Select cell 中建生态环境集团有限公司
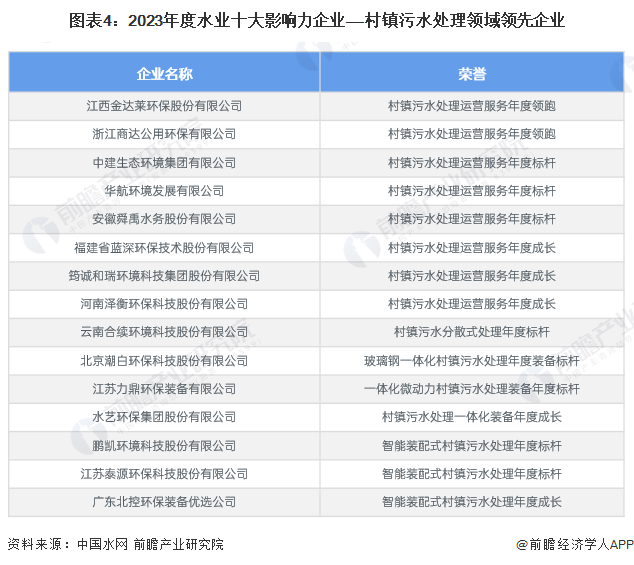 tap(164, 163)
